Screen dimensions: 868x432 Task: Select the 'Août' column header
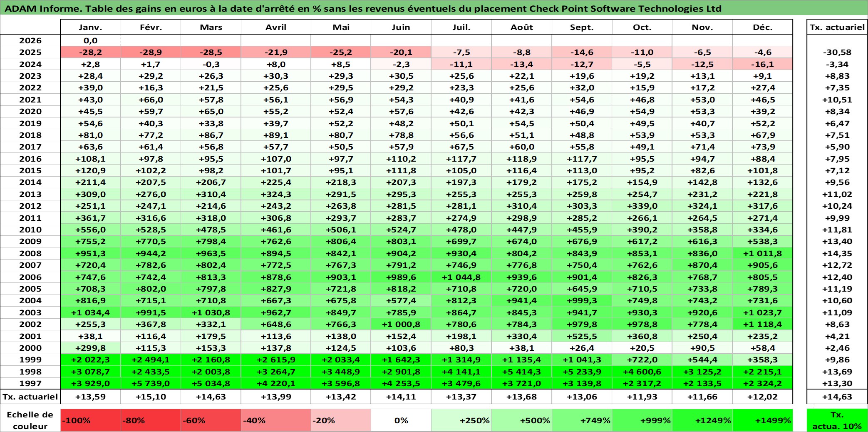tap(522, 27)
